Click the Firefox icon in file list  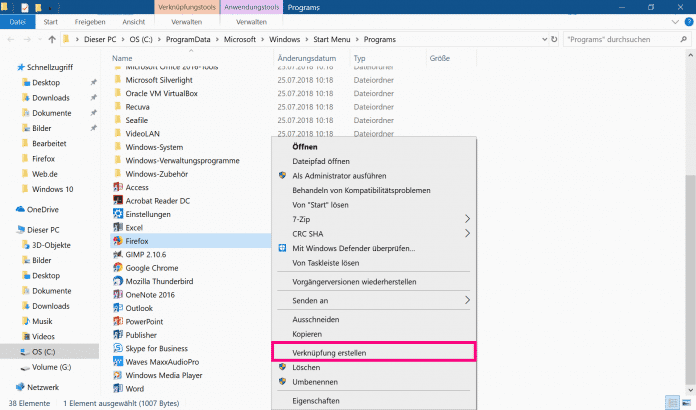tap(117, 241)
